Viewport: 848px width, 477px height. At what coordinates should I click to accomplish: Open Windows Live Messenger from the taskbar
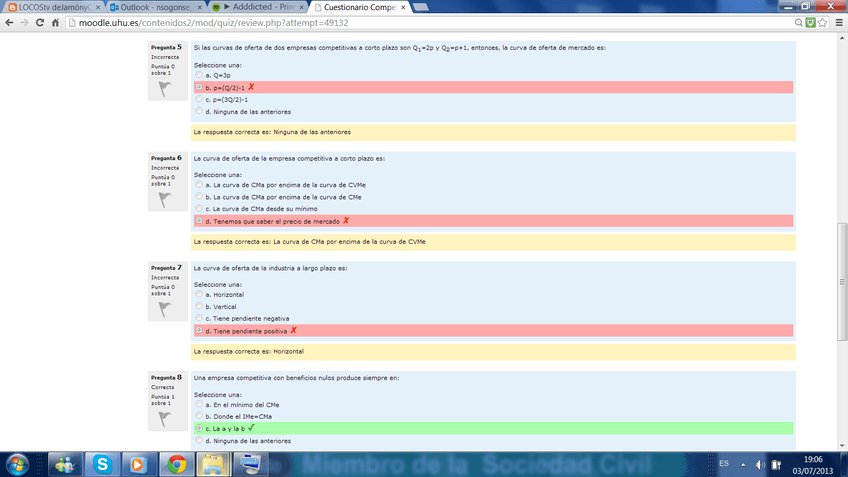click(x=65, y=465)
